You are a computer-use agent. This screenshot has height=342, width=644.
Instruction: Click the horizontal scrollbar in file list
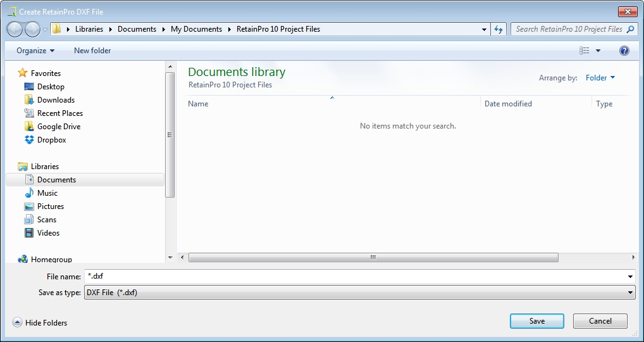point(373,258)
